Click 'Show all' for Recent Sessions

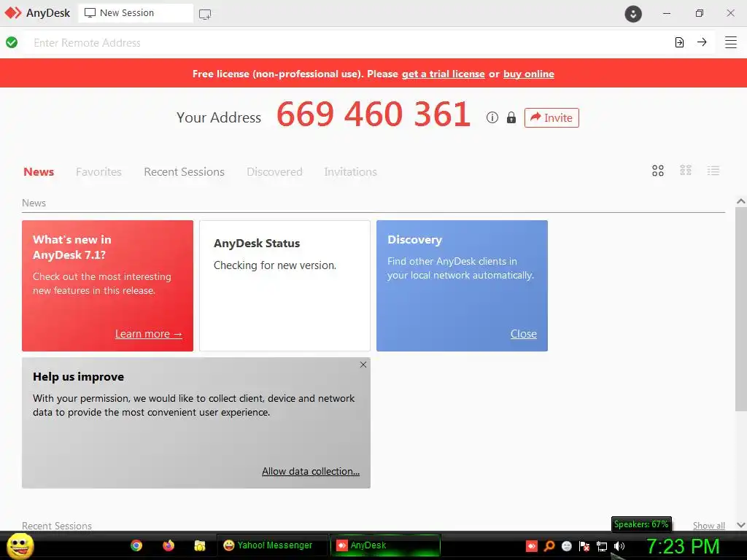[x=709, y=525]
